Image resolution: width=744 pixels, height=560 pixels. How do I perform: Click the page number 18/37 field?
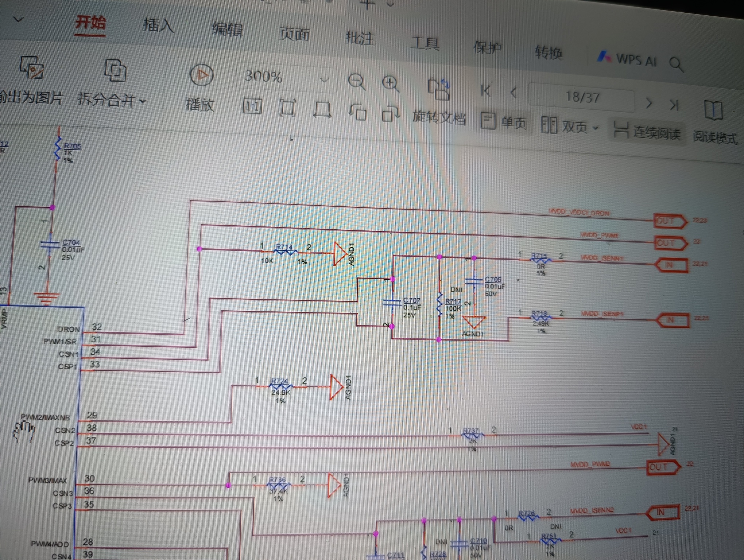(x=582, y=97)
